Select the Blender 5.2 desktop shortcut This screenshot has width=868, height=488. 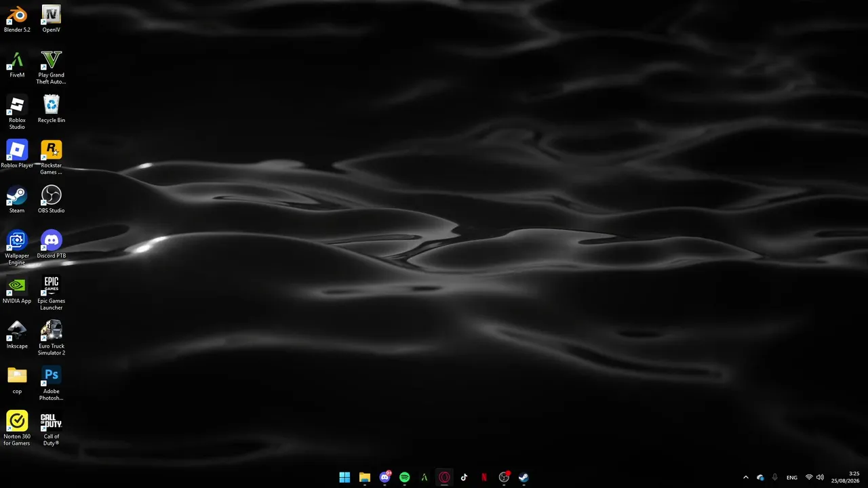[x=17, y=19]
